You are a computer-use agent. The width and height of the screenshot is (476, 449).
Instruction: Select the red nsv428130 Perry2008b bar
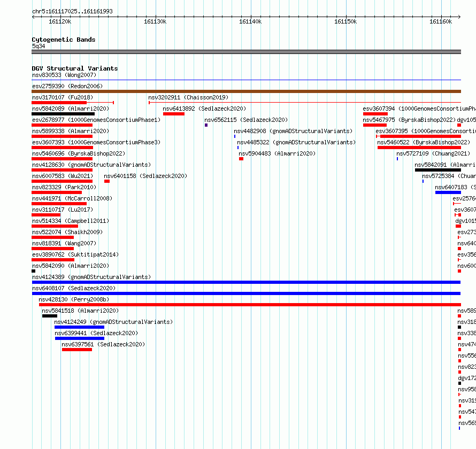pos(250,305)
